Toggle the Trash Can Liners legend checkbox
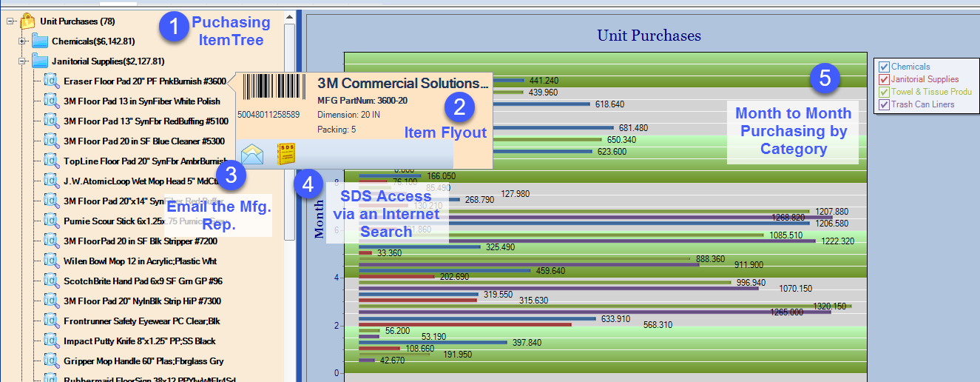Viewport: 980px width, 382px height. (x=882, y=104)
